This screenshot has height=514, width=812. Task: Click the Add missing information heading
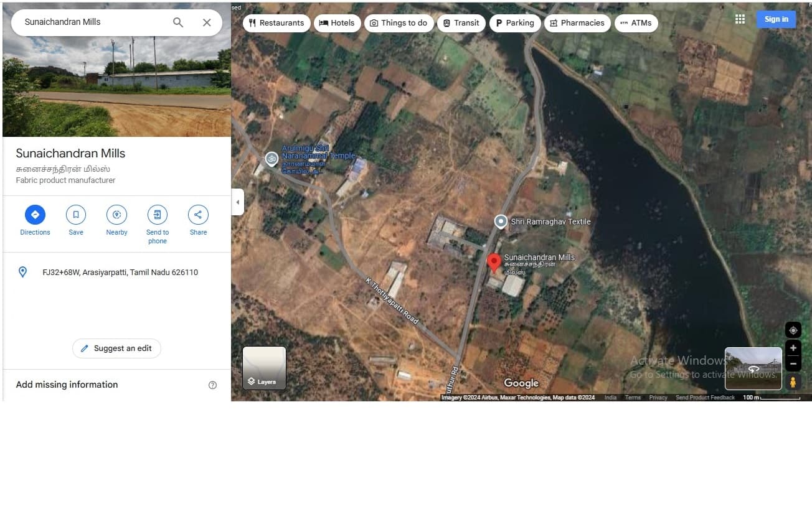(x=67, y=385)
